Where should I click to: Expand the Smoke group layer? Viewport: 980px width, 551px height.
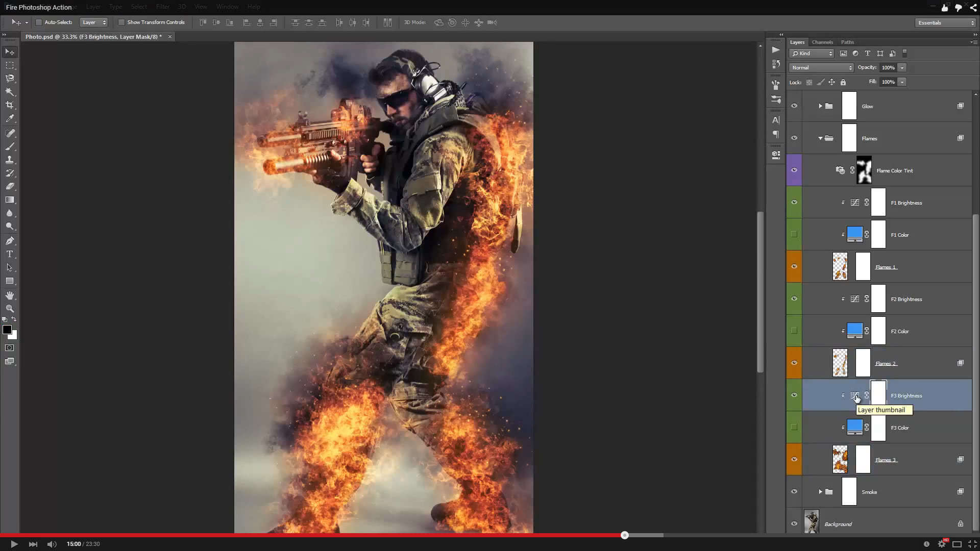point(820,492)
